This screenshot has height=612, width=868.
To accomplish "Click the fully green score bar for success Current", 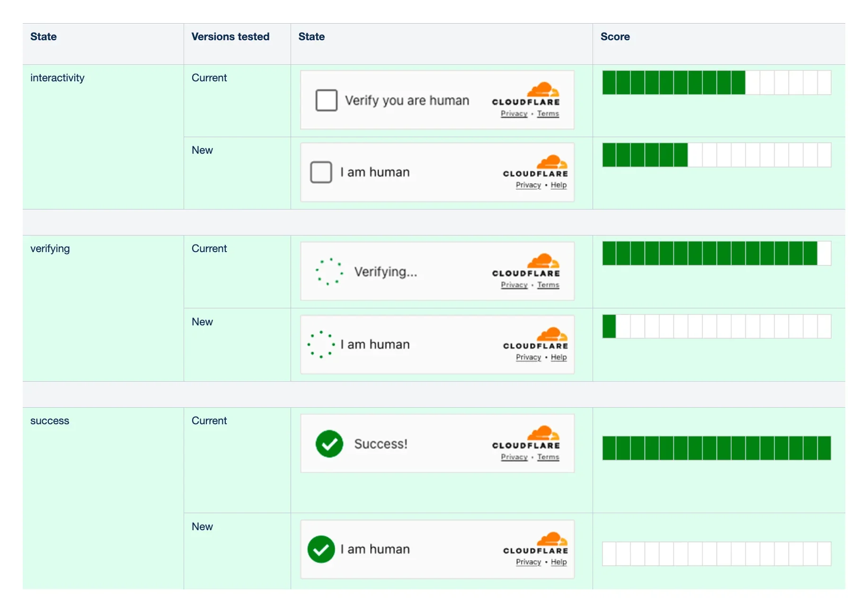I will coord(716,448).
